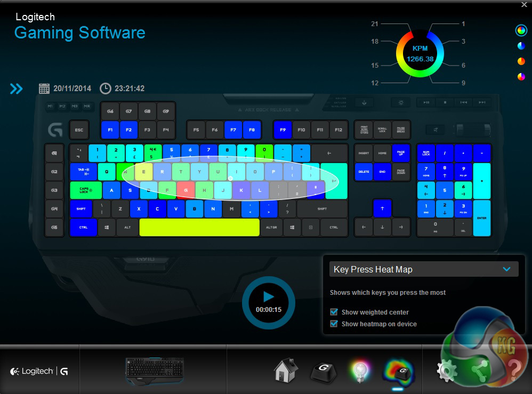Click the G6 macro key
This screenshot has height=394, width=532.
point(110,111)
